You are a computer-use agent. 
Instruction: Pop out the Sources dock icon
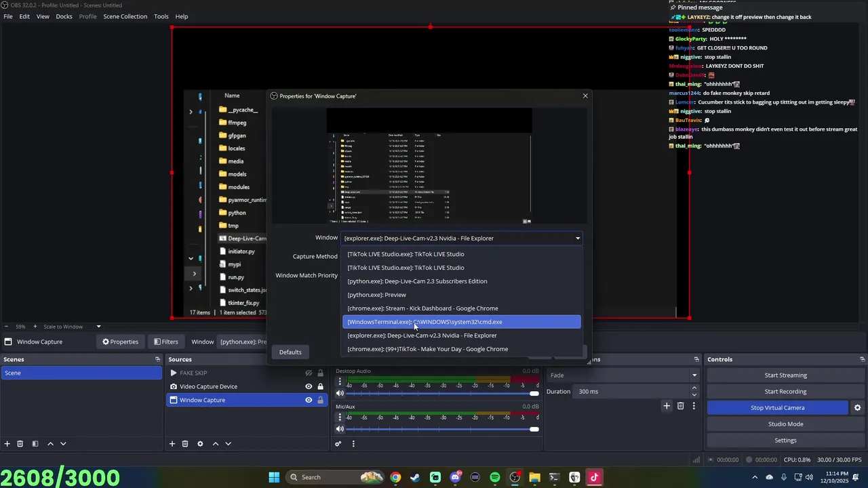[323, 359]
